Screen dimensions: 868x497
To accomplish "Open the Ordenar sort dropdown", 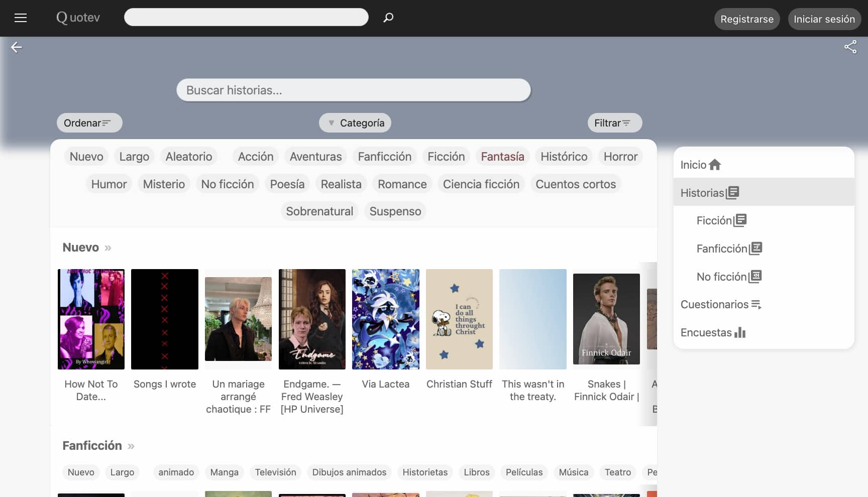I will 89,123.
